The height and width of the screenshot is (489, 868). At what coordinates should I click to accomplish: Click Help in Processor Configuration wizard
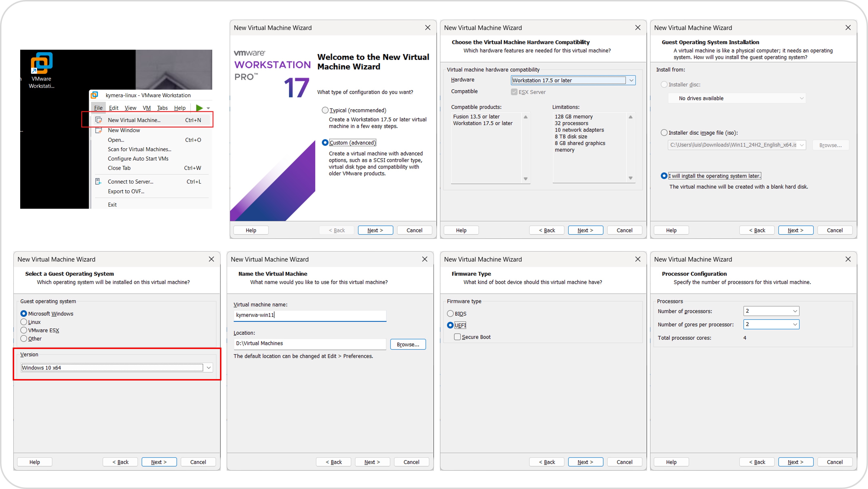click(671, 462)
